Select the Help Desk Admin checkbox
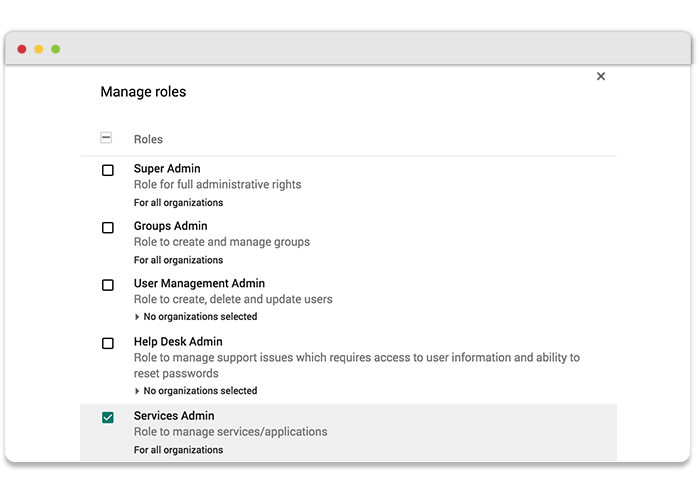The width and height of the screenshot is (700, 500). 108,343
